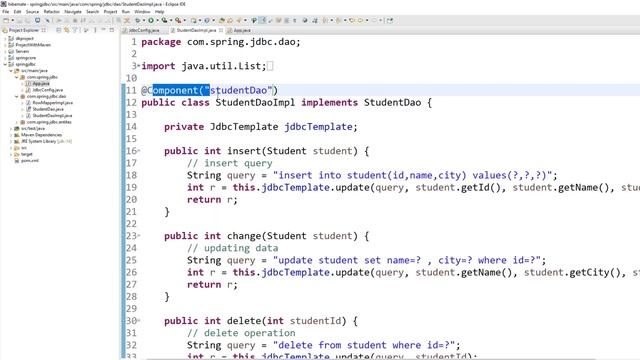Viewport: 640px width, 360px height.
Task: Select the target folder in project tree
Action: click(27, 154)
